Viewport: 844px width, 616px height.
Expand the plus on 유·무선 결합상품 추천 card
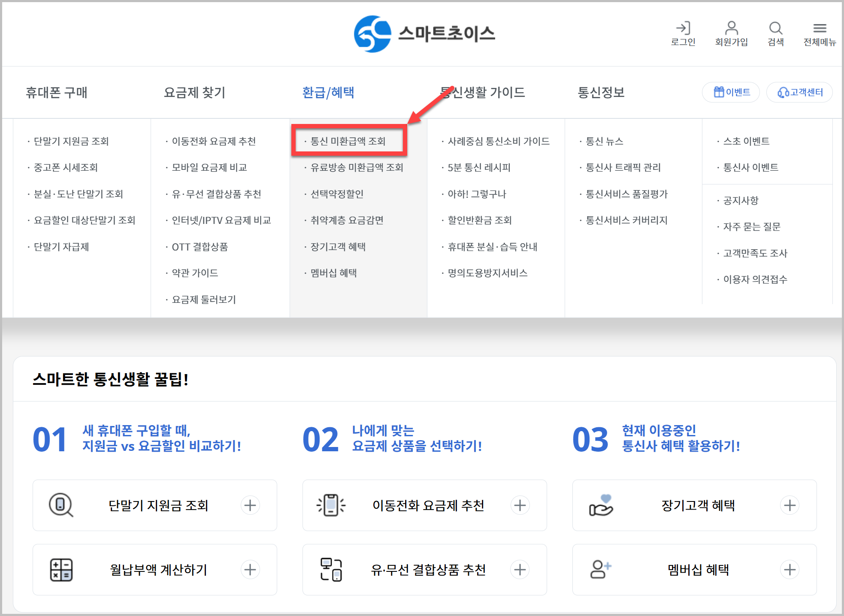tap(520, 570)
